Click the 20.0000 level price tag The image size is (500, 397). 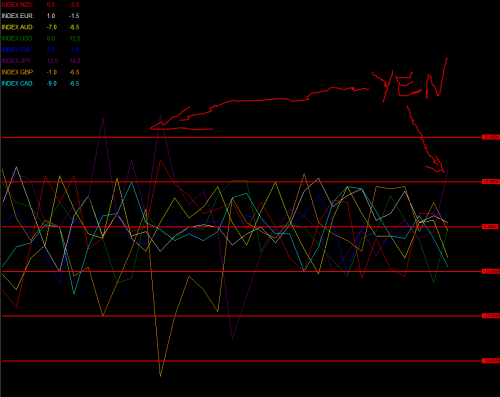[491, 137]
